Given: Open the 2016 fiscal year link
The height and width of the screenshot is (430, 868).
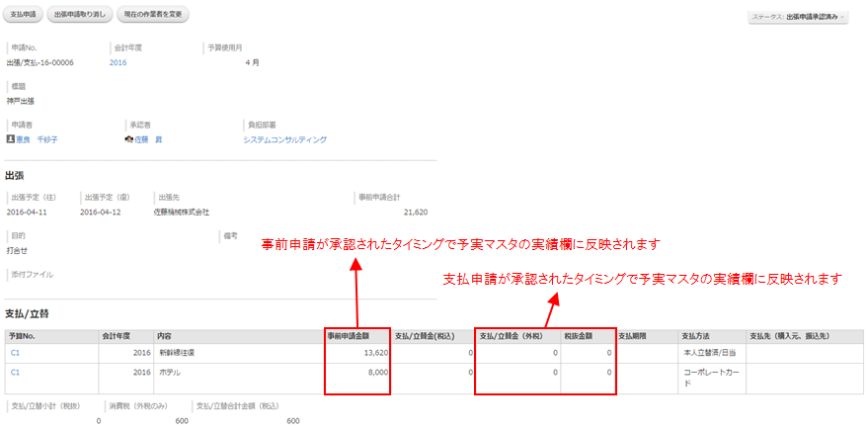Looking at the screenshot, I should [x=118, y=62].
